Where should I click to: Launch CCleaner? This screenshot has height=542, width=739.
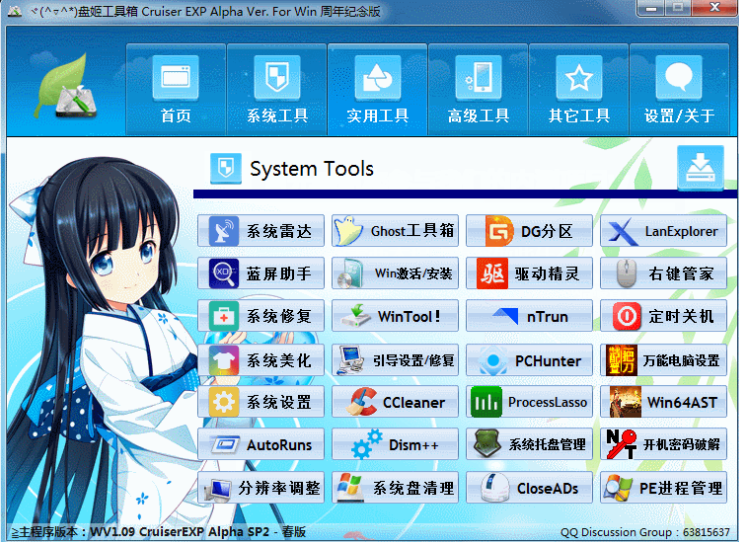(x=395, y=402)
